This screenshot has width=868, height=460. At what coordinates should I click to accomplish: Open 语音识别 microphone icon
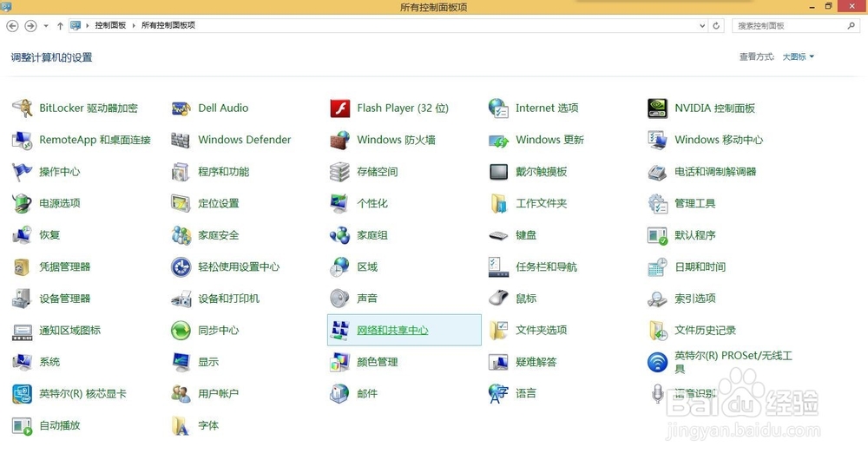(x=658, y=393)
